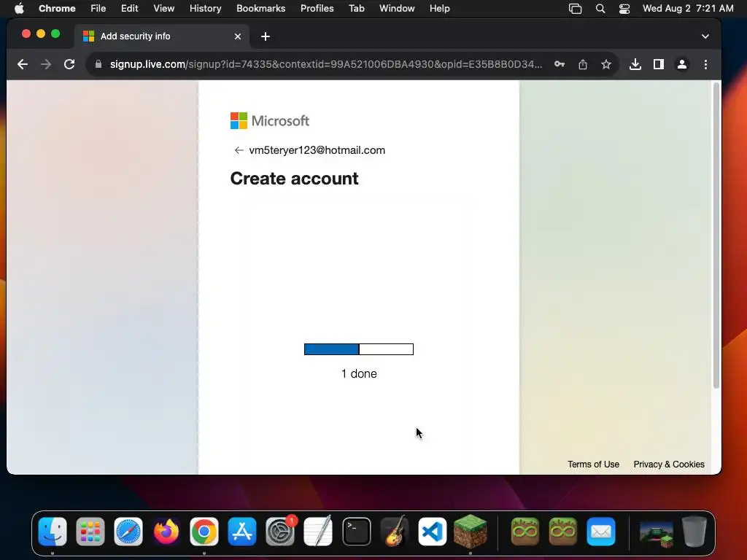Click Chrome icon in the dock
This screenshot has width=747, height=560.
click(204, 532)
